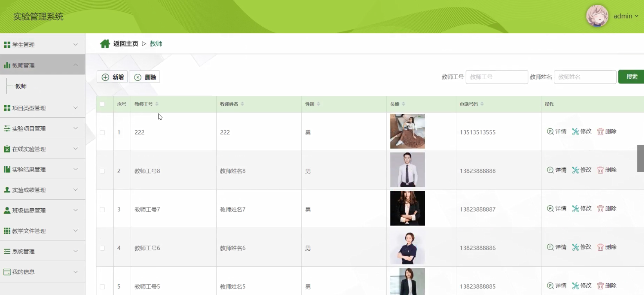Sort by 教师工号 column arrows

click(x=157, y=104)
